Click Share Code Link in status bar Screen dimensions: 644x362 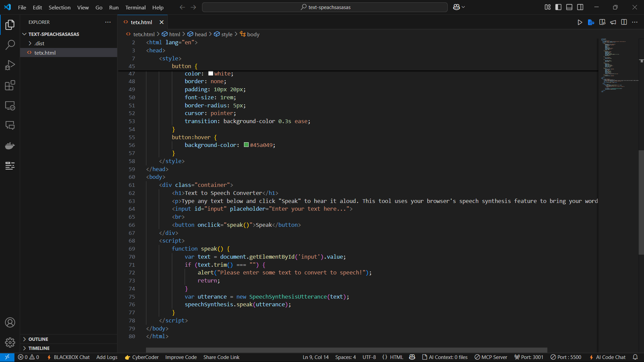[221, 357]
